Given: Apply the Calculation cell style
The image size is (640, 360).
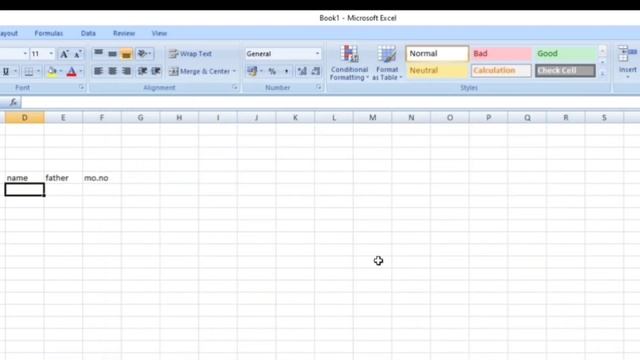Looking at the screenshot, I should click(x=501, y=71).
